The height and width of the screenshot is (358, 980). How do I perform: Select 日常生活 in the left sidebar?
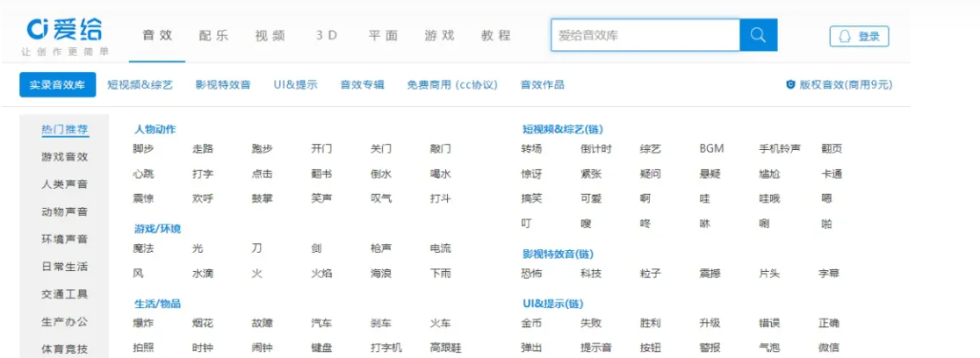(x=65, y=267)
